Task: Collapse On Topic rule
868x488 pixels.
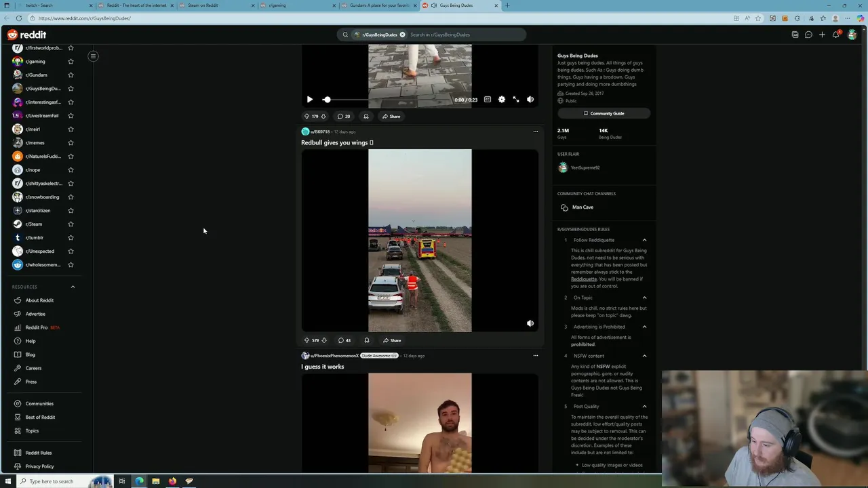Action: (644, 298)
